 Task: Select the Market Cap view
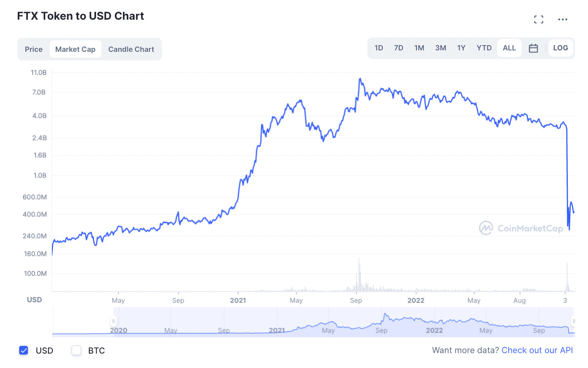75,49
